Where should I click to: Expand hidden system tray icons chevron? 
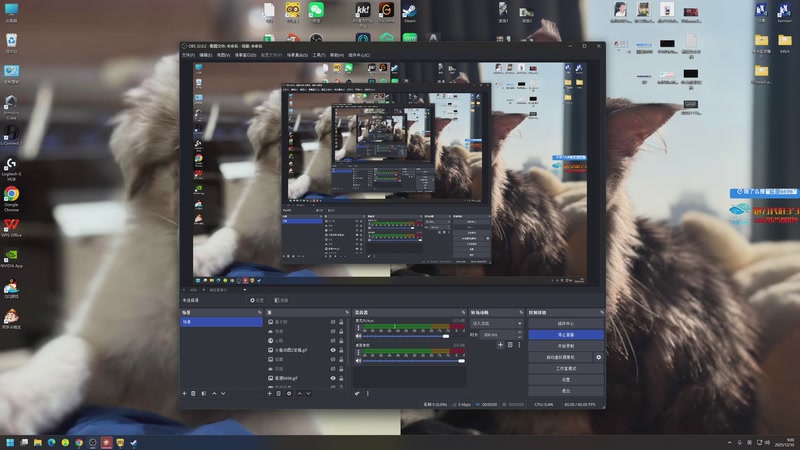pos(730,442)
